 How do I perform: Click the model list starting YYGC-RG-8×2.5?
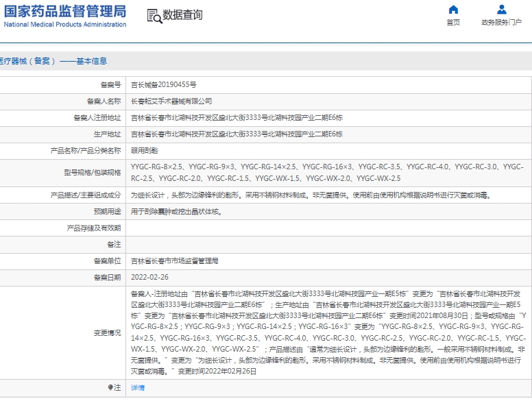click(328, 173)
